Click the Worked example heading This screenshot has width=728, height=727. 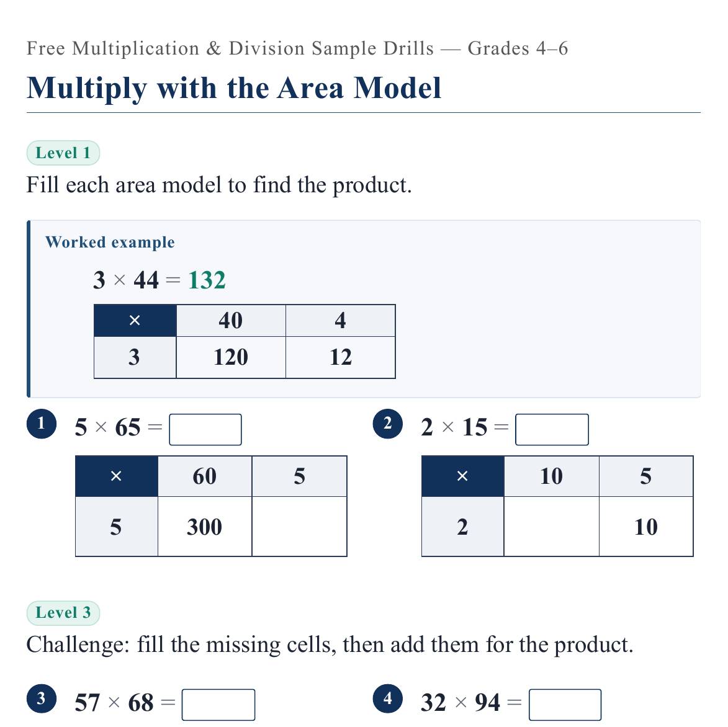tap(110, 242)
